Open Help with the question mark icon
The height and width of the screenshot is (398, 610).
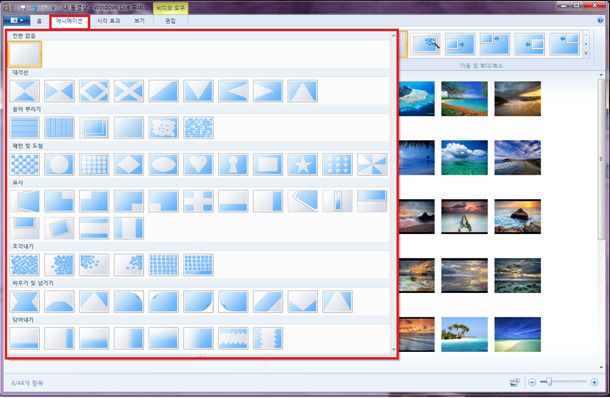[x=600, y=20]
